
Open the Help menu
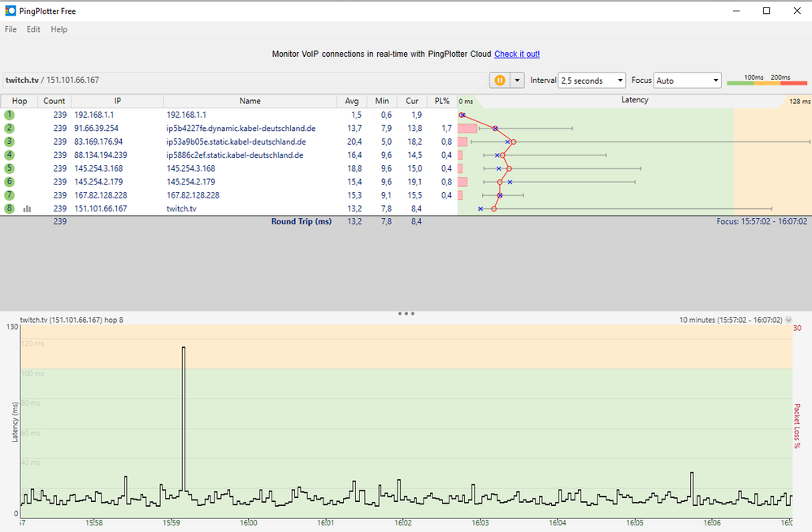coord(59,29)
